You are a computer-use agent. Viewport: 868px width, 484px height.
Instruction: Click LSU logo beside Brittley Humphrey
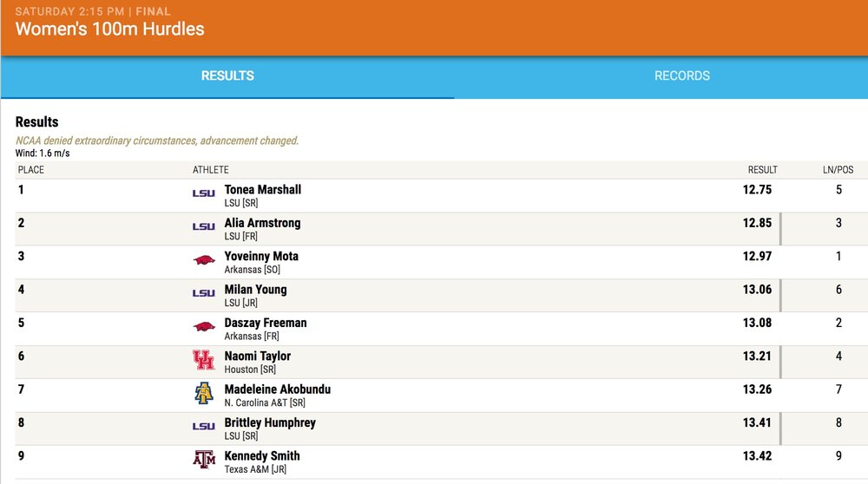203,426
